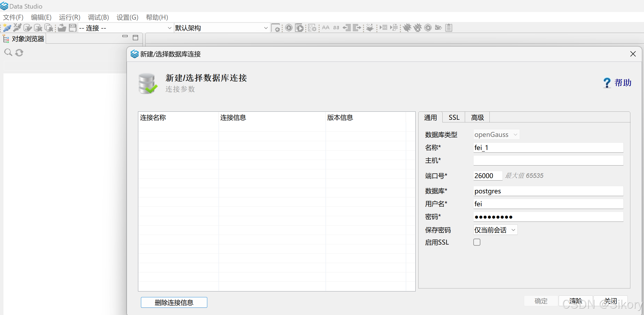Screen dimensions: 644x315
Task: Click the remove connection plug icon
Action: 17,28
